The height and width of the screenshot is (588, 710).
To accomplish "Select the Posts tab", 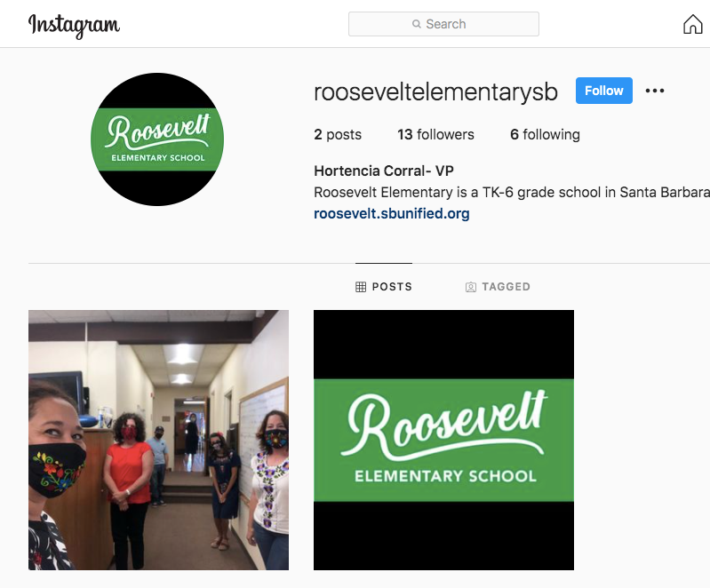I will [x=384, y=287].
